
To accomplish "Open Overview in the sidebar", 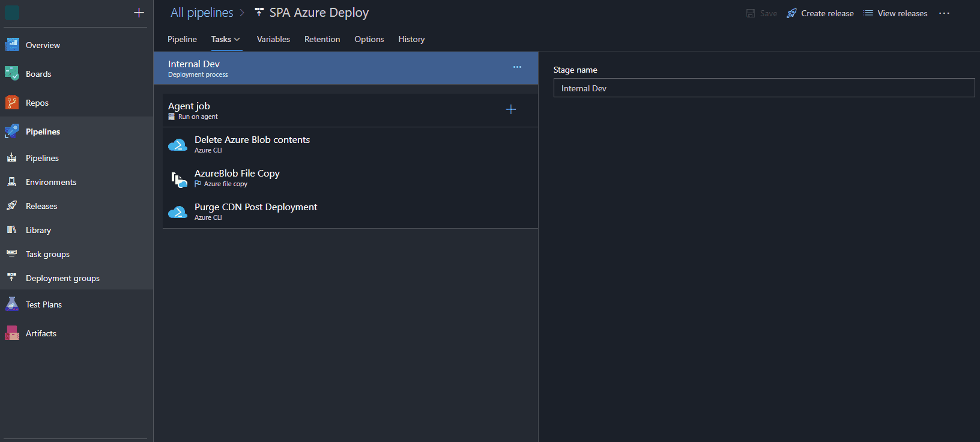I will tap(43, 45).
